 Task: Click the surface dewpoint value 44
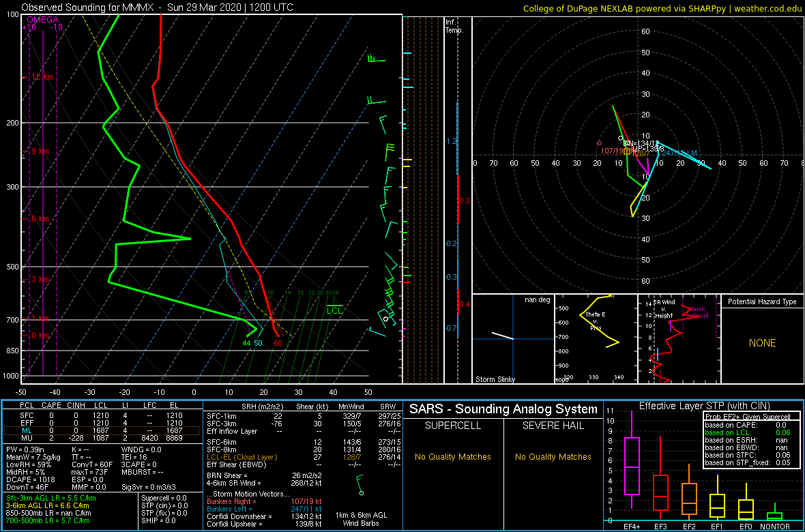pyautogui.click(x=247, y=343)
